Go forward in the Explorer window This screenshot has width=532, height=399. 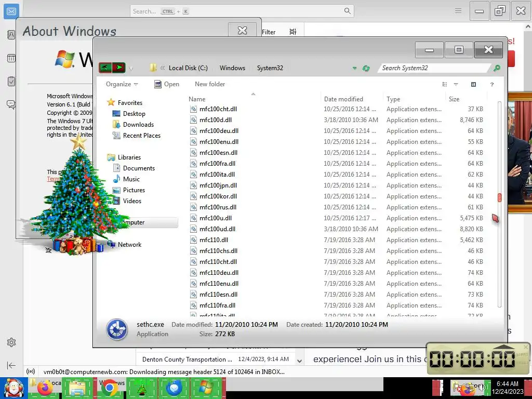(x=119, y=68)
